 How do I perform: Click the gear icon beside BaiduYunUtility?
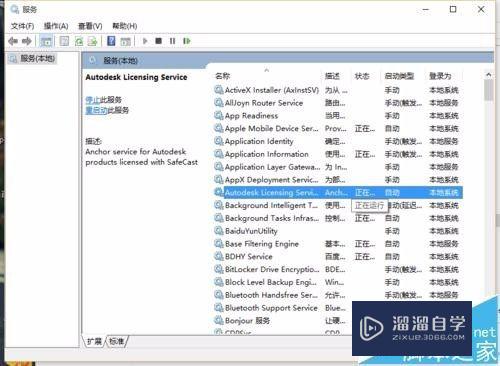(219, 231)
